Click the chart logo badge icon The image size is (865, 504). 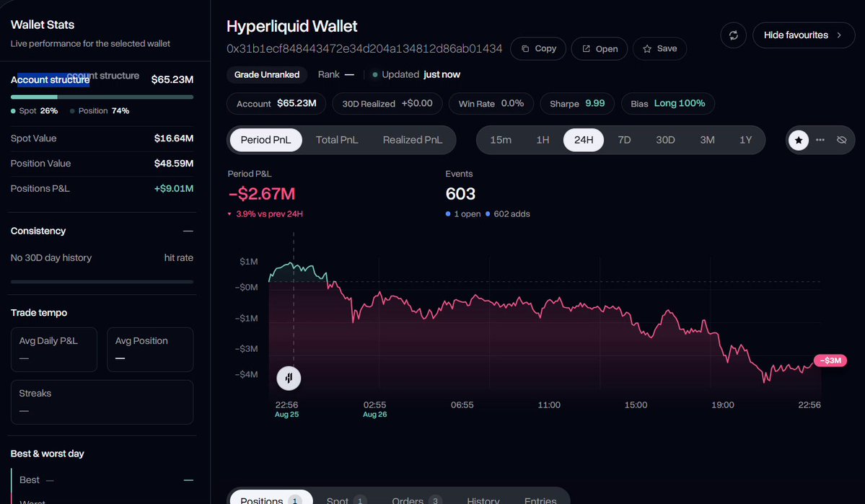[289, 378]
